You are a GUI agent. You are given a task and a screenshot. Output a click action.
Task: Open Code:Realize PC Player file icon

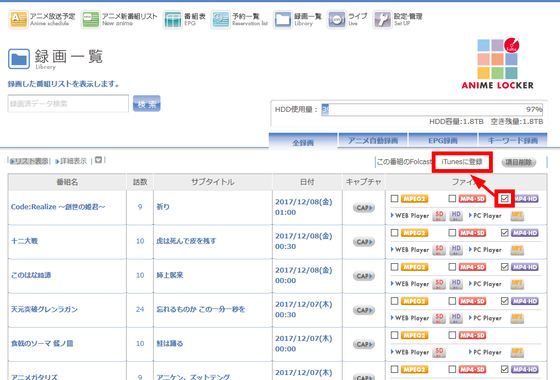517,216
